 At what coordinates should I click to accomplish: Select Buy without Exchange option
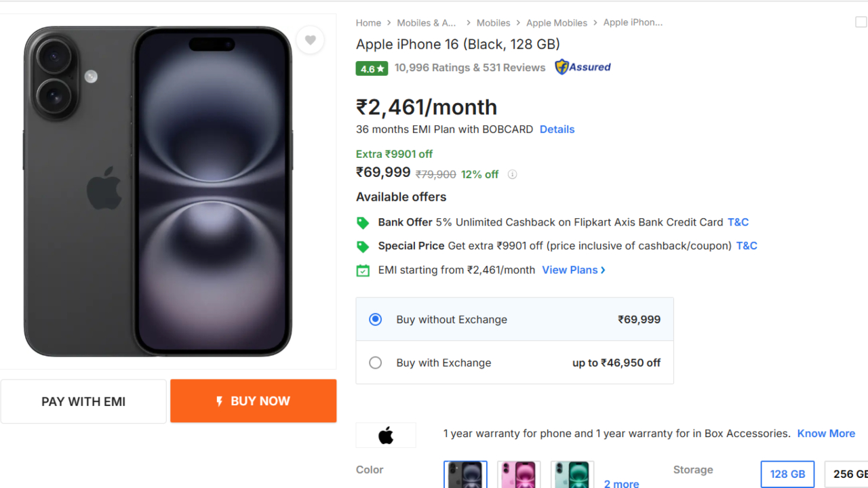tap(376, 319)
